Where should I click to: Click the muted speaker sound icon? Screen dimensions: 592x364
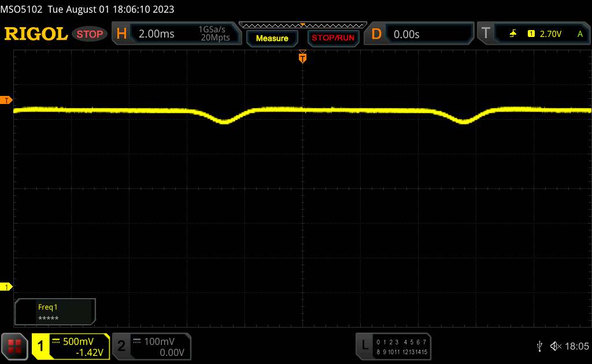coord(556,346)
